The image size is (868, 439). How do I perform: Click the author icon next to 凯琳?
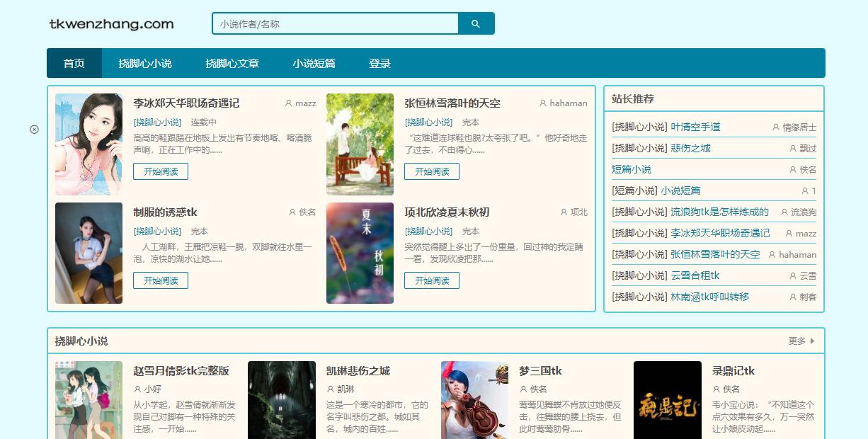(330, 389)
